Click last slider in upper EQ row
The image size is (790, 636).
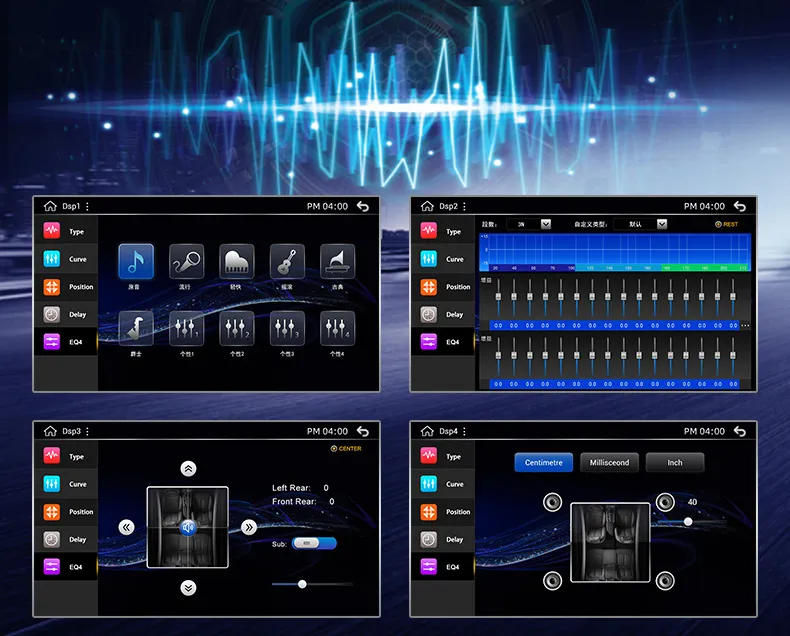click(x=733, y=297)
